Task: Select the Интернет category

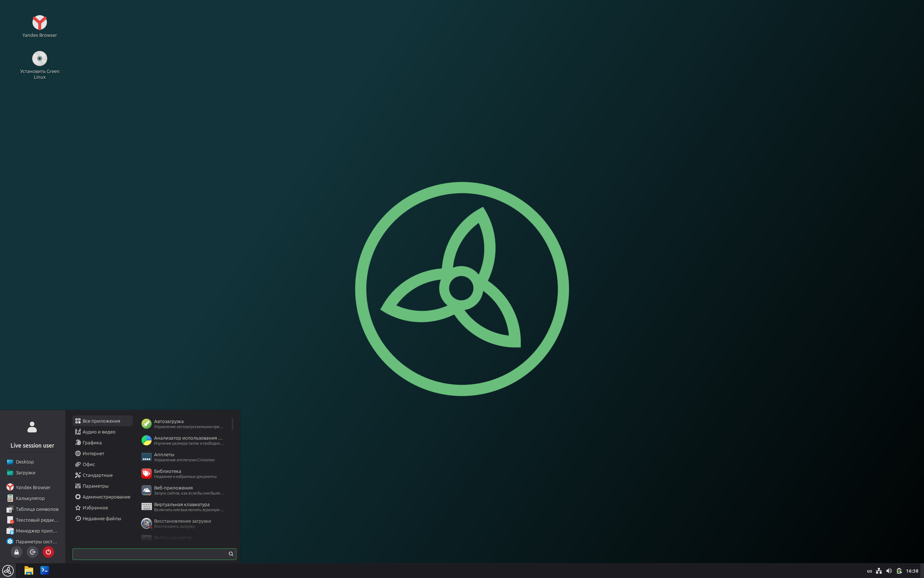Action: pos(103,453)
